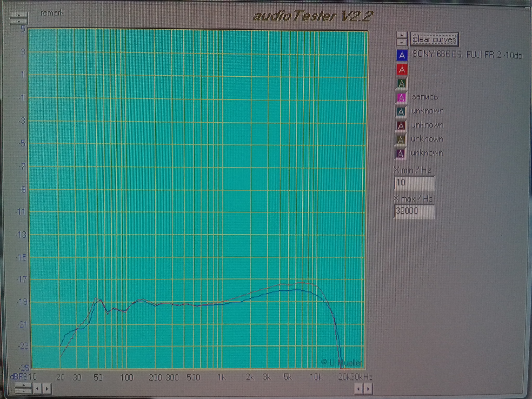The width and height of the screenshot is (532, 399).
Task: Click up arrow of top-left Y-axis stepper
Action: [x=19, y=15]
